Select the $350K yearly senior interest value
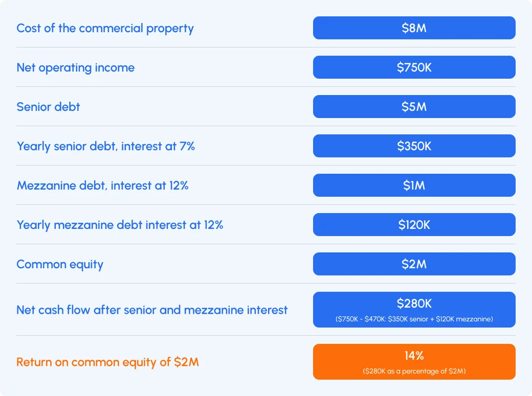The height and width of the screenshot is (396, 532). click(414, 146)
